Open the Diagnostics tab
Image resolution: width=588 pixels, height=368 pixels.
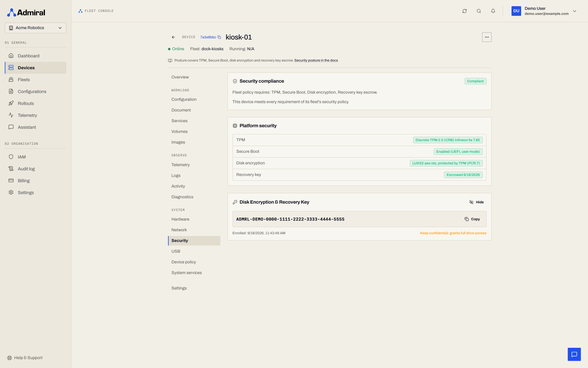click(194, 197)
